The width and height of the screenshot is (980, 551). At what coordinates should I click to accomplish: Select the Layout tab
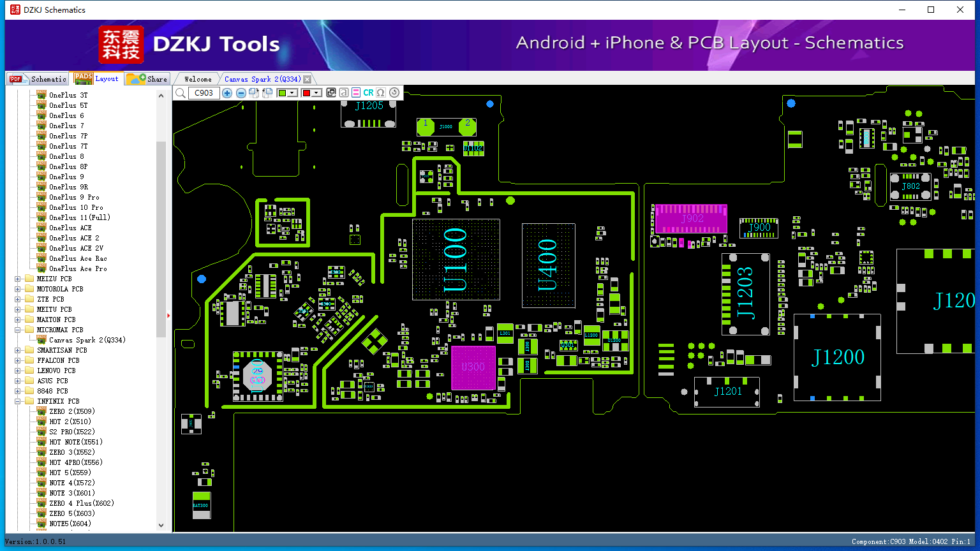click(x=96, y=78)
